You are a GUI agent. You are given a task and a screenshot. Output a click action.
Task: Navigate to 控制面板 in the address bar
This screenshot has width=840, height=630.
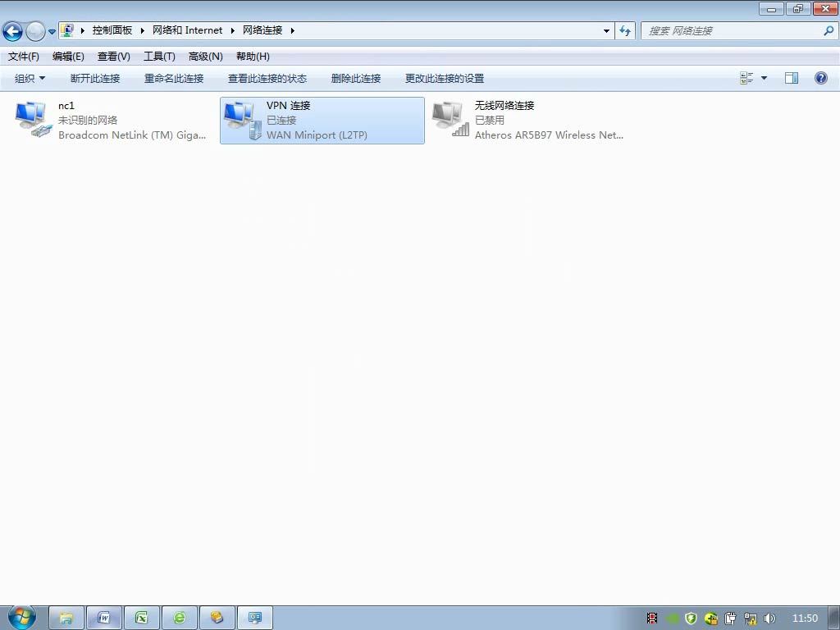click(112, 30)
